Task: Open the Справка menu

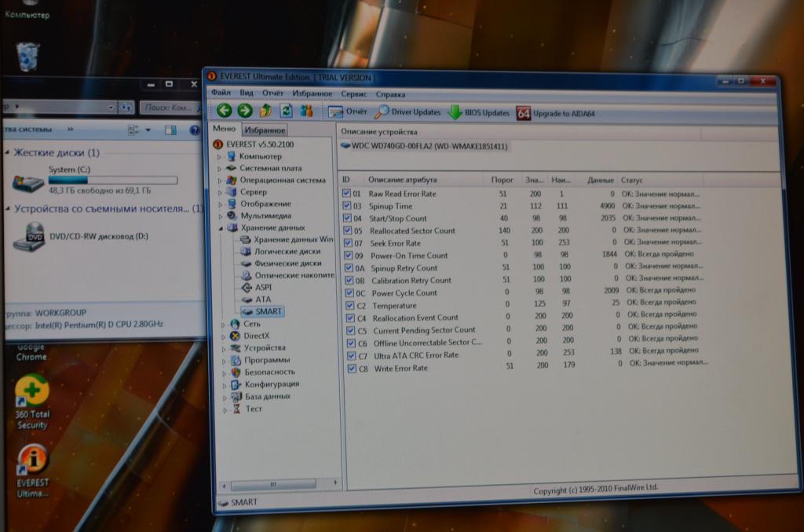Action: click(391, 95)
